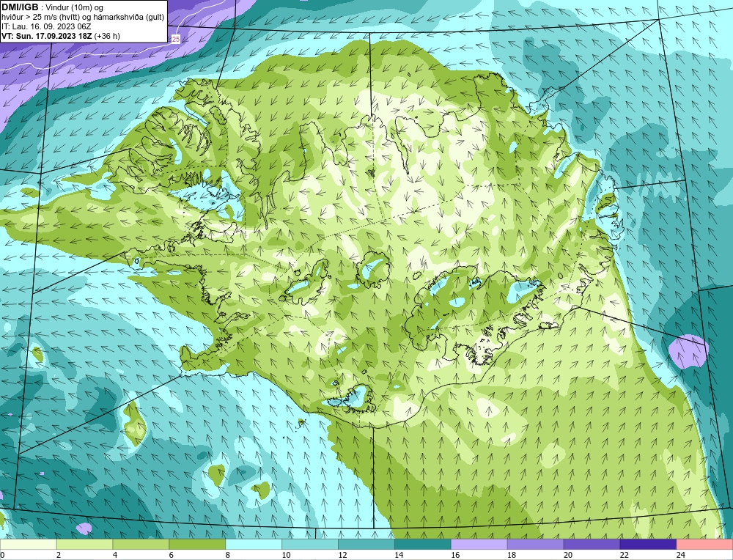Click the lavender 16–18 m/s legend swatch
Viewport: 733px width, 560px height.
click(x=479, y=544)
